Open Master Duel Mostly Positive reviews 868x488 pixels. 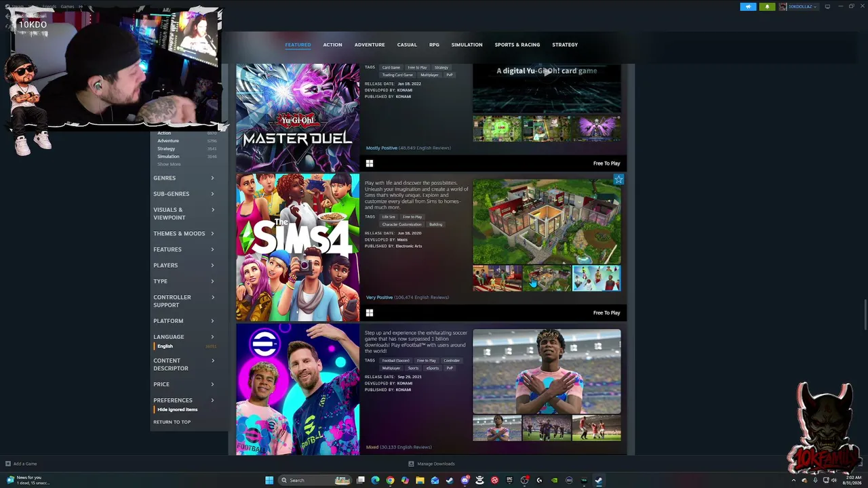[x=408, y=148]
